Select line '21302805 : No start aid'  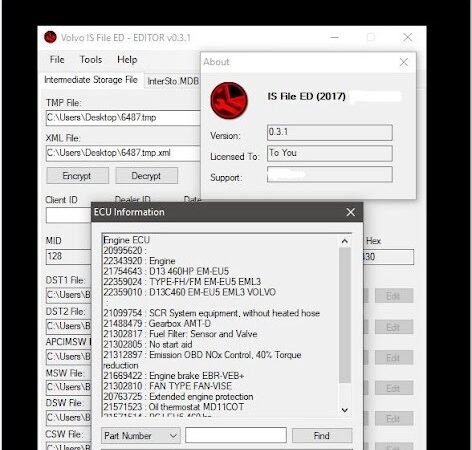(x=147, y=344)
